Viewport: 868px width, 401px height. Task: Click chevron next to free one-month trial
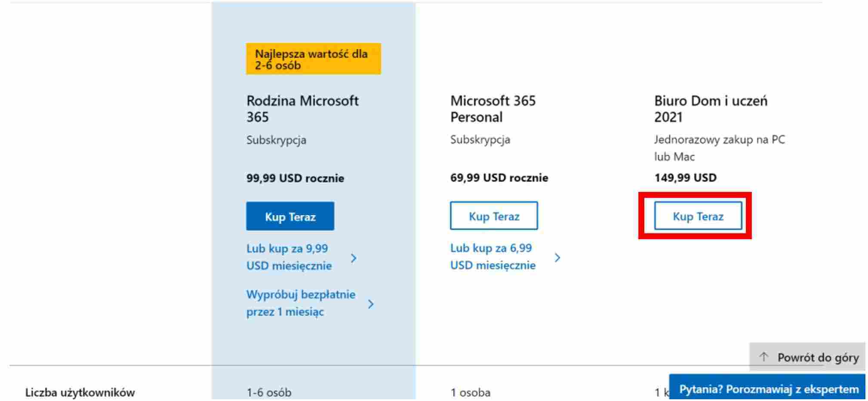tap(371, 304)
